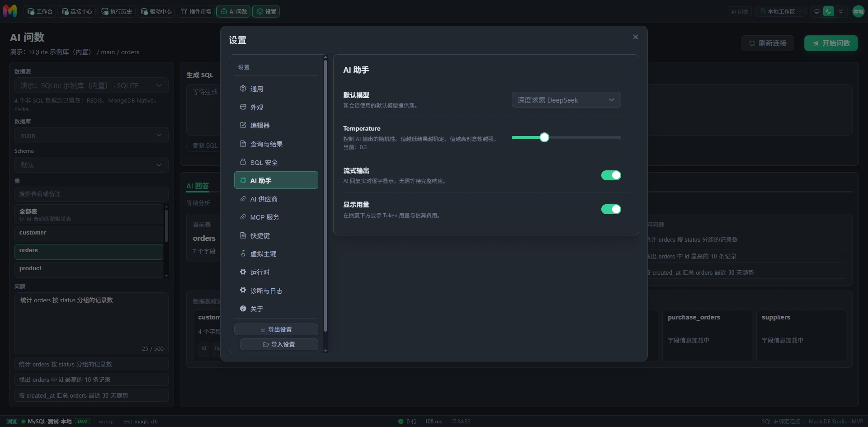Click the MagicDB logo icon
This screenshot has width=868, height=427.
pyautogui.click(x=10, y=11)
